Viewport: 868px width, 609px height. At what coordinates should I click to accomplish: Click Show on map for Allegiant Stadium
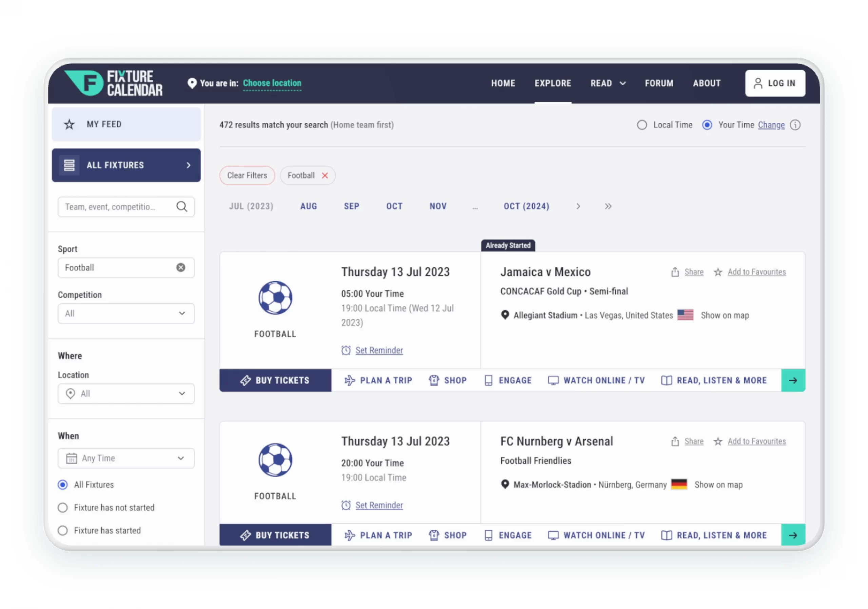[725, 316]
